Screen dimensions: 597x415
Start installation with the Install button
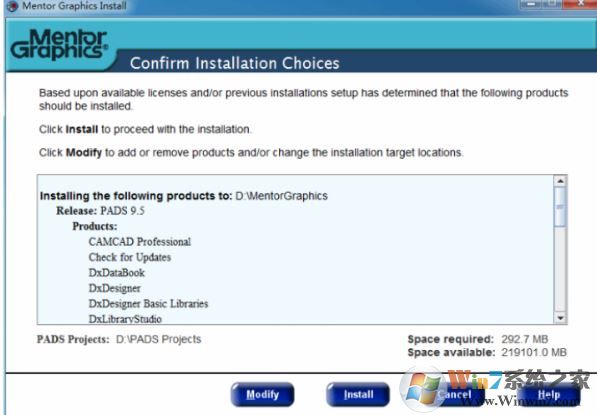click(x=358, y=394)
